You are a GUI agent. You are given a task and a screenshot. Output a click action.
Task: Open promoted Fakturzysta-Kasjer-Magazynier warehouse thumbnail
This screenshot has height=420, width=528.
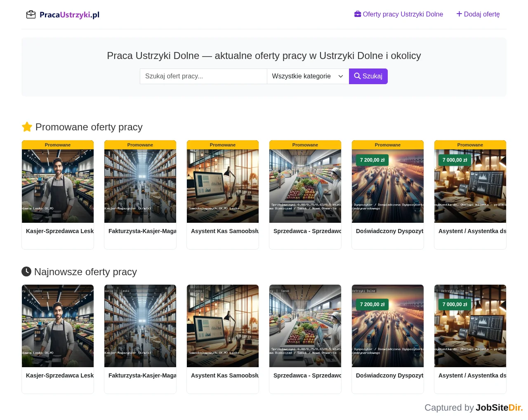[x=140, y=186]
